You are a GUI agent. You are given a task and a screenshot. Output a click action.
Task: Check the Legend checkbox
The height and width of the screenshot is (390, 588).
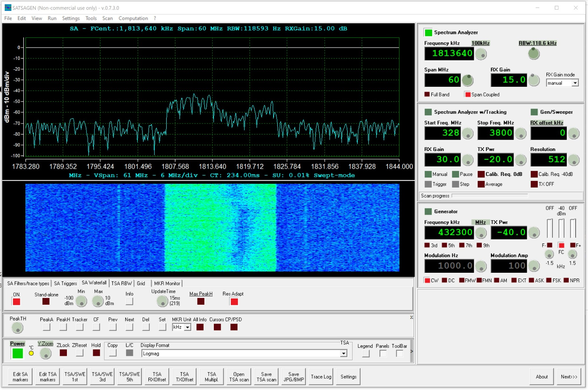(x=365, y=354)
